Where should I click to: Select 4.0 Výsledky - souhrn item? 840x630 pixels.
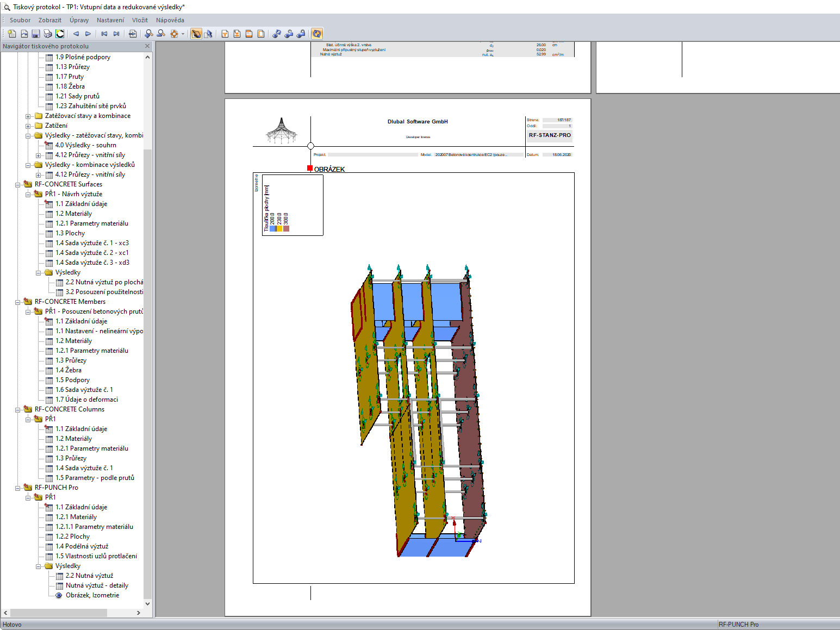[x=86, y=145]
